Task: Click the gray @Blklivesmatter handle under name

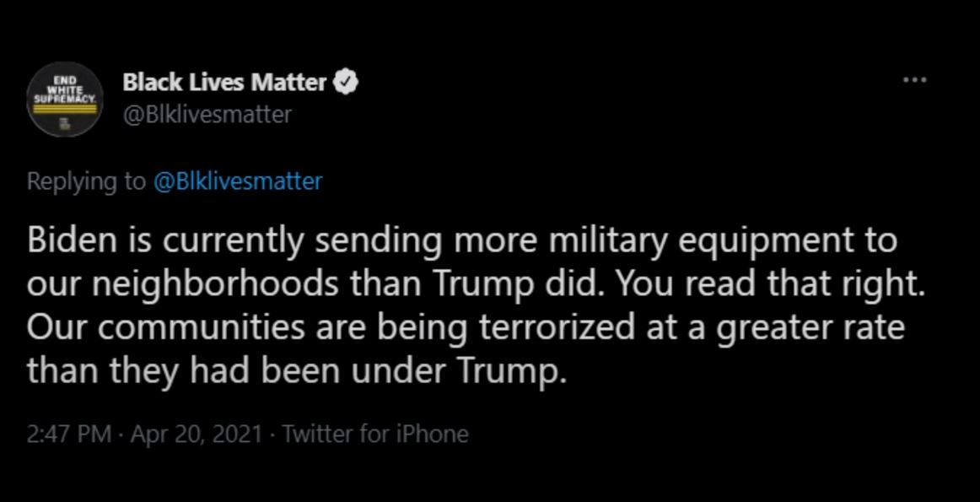Action: coord(207,115)
